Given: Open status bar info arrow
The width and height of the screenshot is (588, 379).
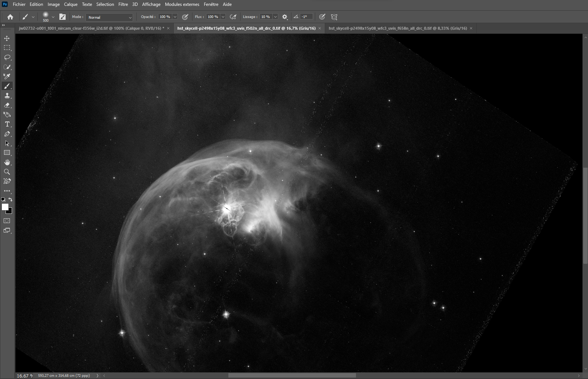Looking at the screenshot, I should point(97,376).
